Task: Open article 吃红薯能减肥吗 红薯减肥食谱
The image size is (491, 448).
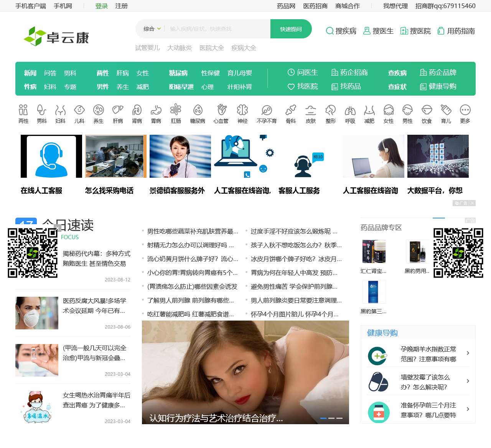Action: (x=190, y=314)
